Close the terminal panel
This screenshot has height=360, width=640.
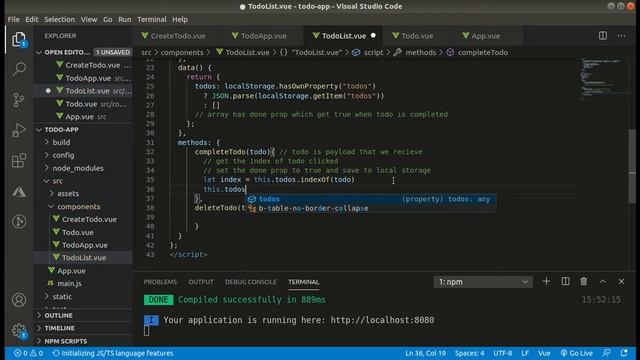621,282
